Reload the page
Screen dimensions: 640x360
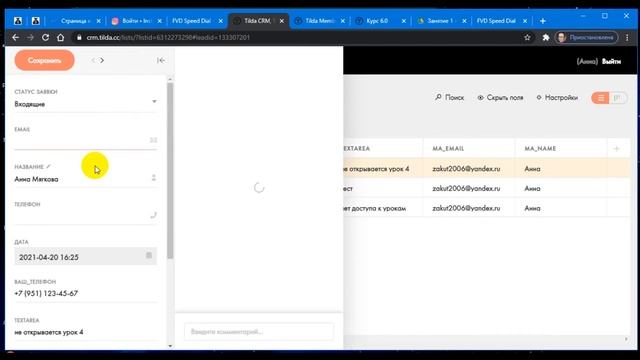pos(45,38)
